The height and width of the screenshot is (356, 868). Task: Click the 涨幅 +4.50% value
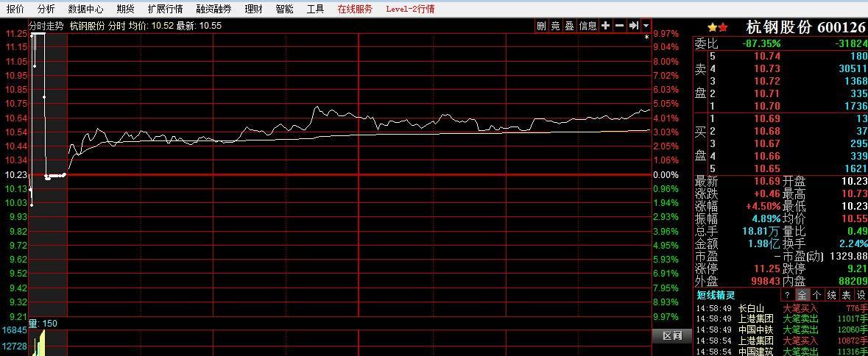[x=763, y=206]
